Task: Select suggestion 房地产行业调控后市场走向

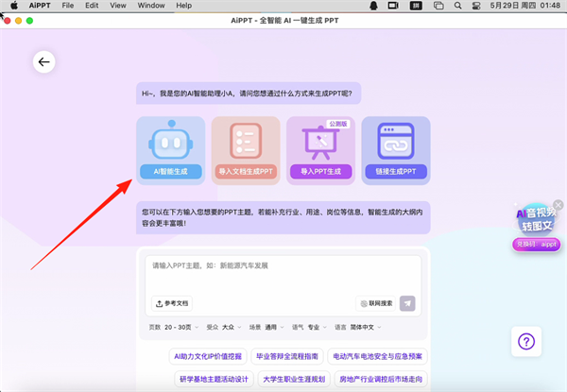Action: (x=381, y=379)
